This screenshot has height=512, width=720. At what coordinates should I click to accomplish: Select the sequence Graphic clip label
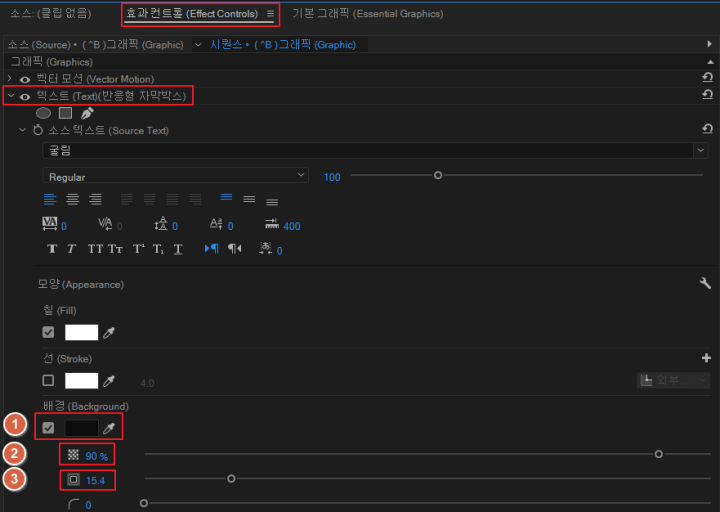[x=283, y=45]
